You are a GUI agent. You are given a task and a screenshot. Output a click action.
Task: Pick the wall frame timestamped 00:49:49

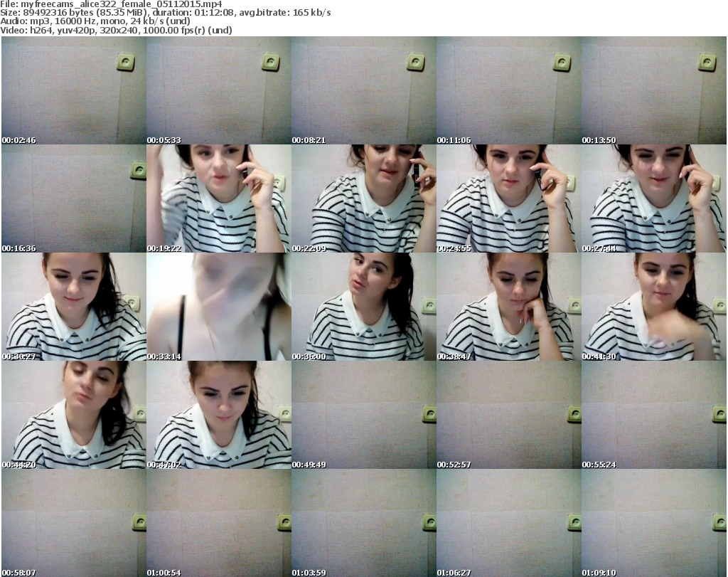pyautogui.click(x=363, y=415)
